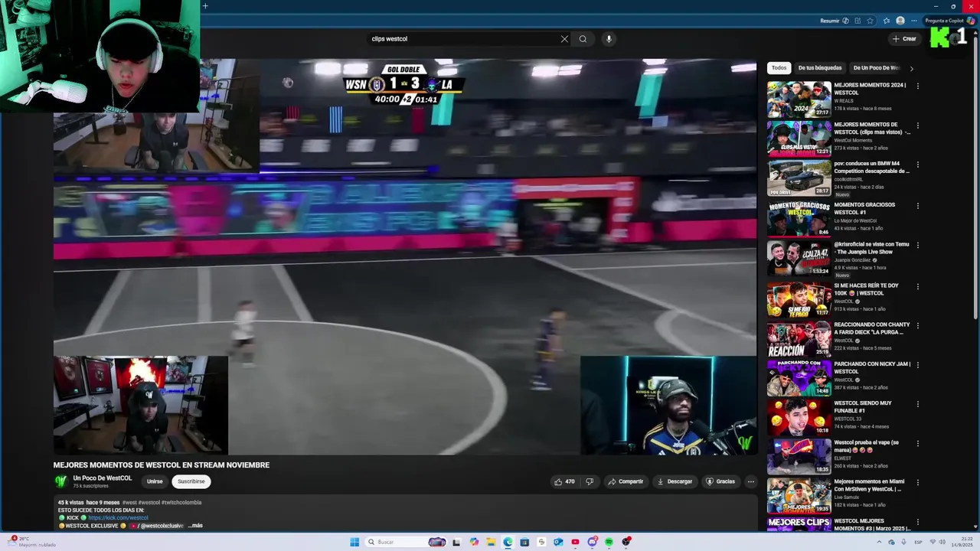Open REACCIONANDO CON CHANTY thumbnail

point(799,338)
